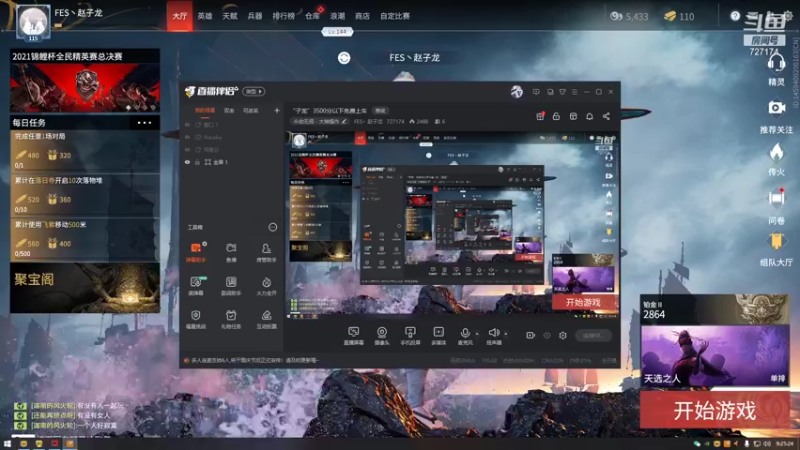Open 推荐关注 camera icon in the game sidebar

coord(776,108)
